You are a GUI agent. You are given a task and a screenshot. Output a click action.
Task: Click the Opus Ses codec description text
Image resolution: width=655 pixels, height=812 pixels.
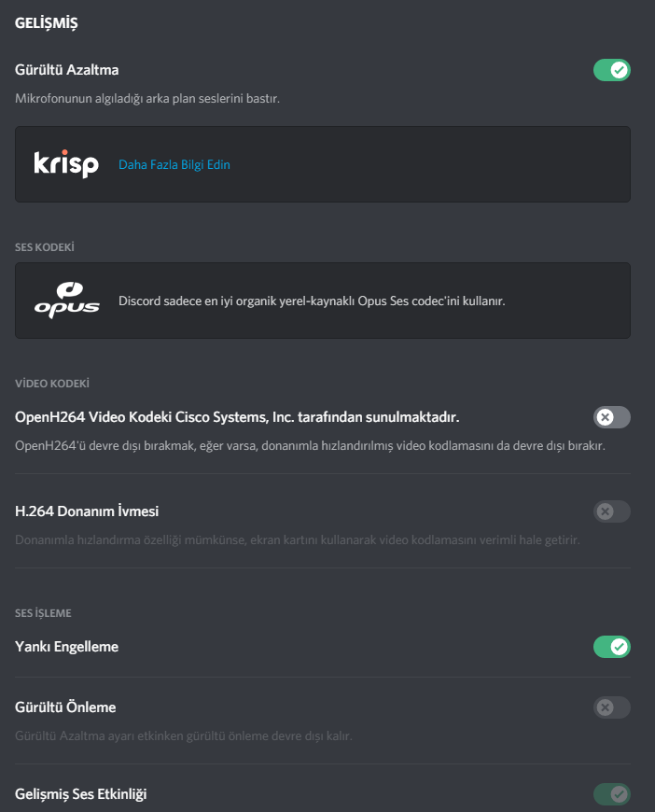pyautogui.click(x=312, y=301)
